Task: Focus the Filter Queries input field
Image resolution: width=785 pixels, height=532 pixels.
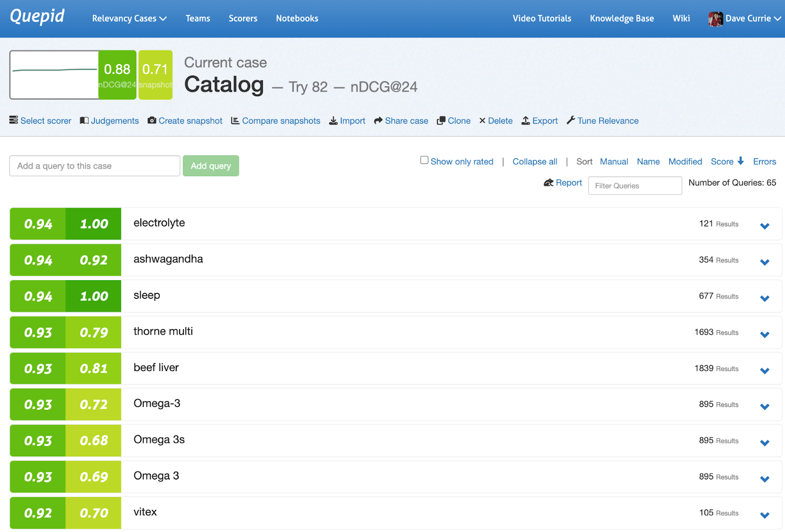Action: coord(635,186)
